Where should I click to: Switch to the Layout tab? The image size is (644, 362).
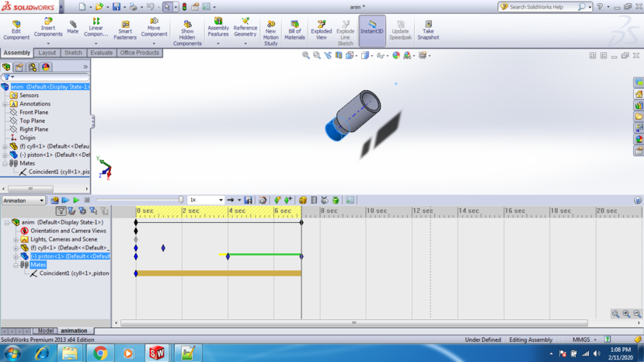47,53
